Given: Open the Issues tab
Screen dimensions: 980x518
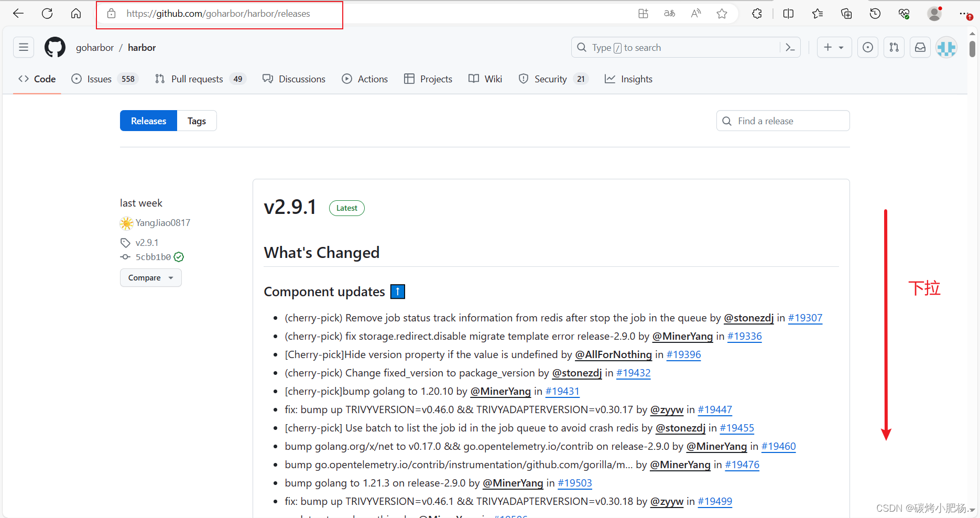Looking at the screenshot, I should coord(104,79).
